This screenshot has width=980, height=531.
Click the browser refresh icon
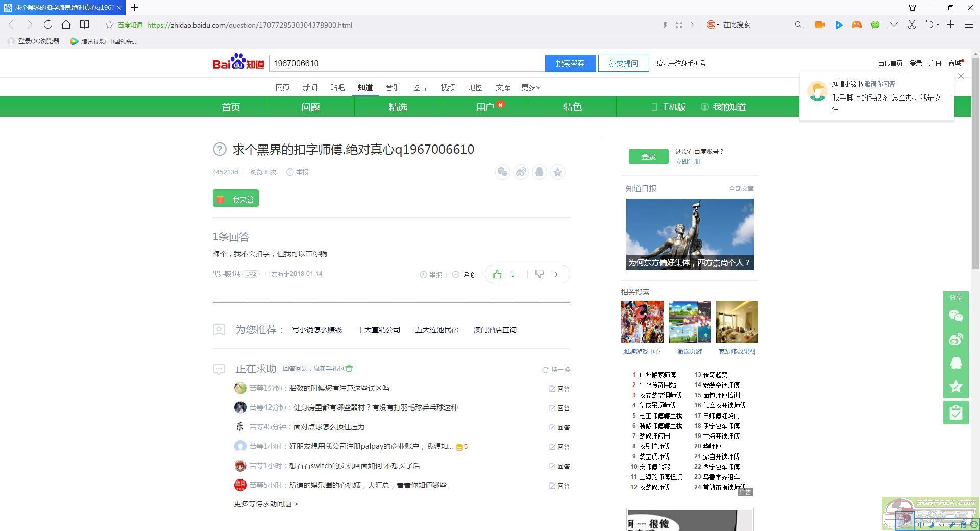[x=47, y=25]
